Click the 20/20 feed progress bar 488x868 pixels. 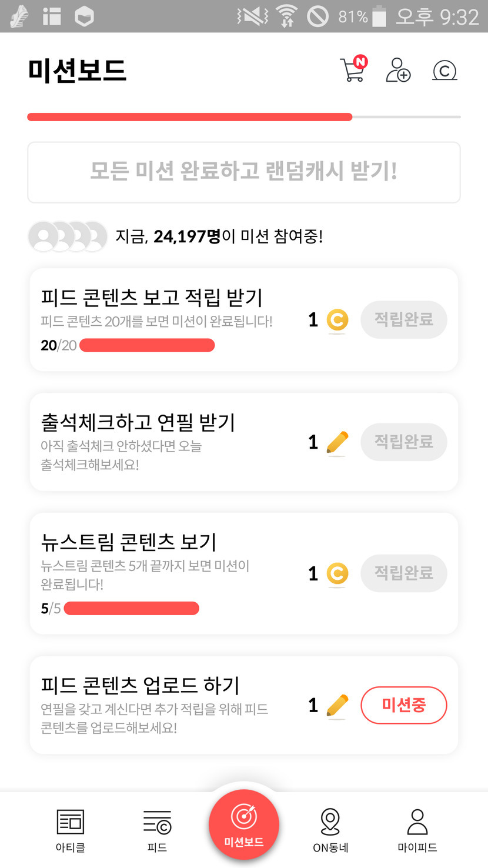coord(146,345)
